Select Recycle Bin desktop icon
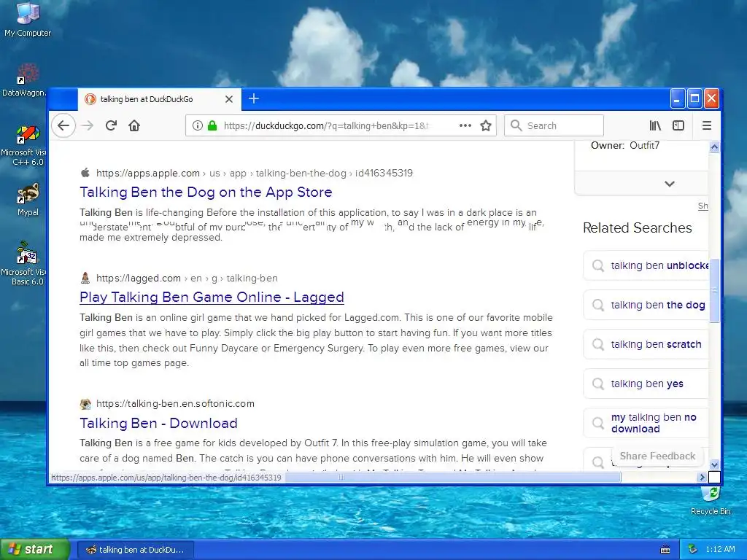747x560 pixels. (711, 502)
